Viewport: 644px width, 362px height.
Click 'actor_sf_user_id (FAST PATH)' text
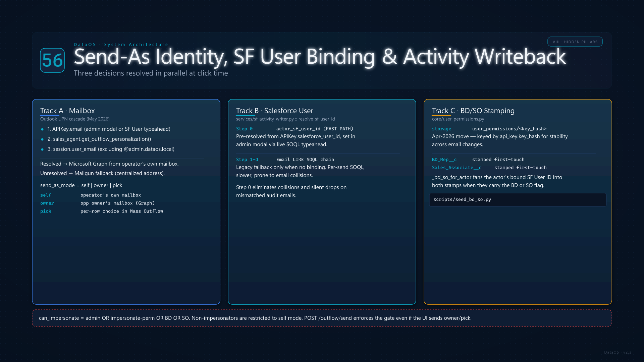pos(315,129)
